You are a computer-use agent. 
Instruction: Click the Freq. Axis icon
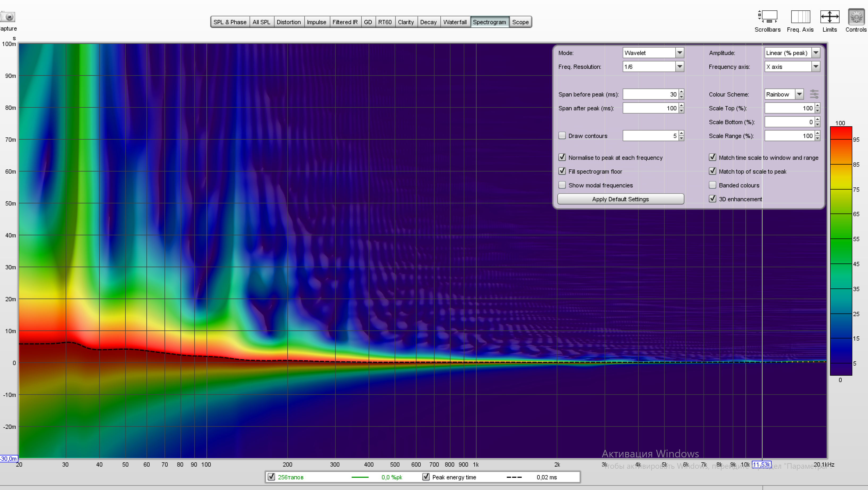pyautogui.click(x=800, y=17)
